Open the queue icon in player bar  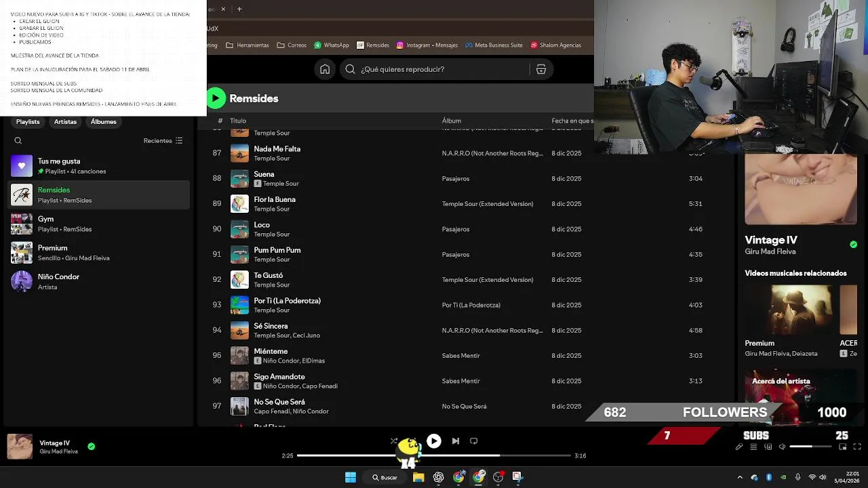point(753,447)
